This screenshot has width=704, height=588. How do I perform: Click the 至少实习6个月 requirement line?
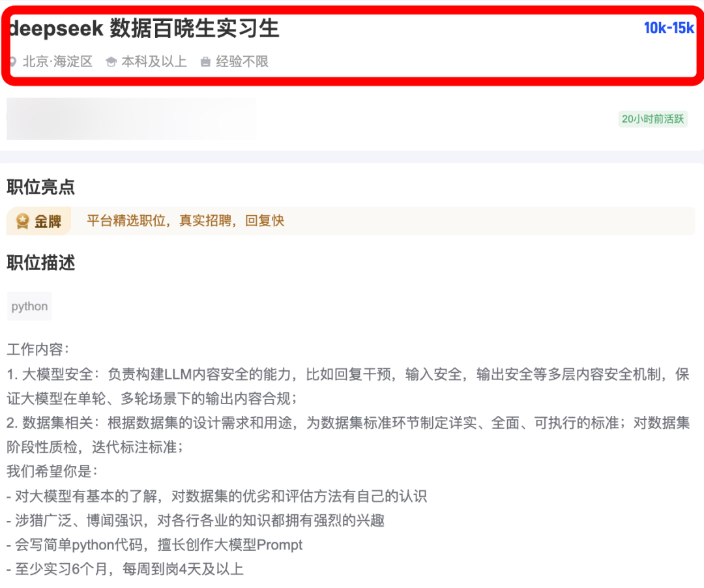pyautogui.click(x=125, y=569)
